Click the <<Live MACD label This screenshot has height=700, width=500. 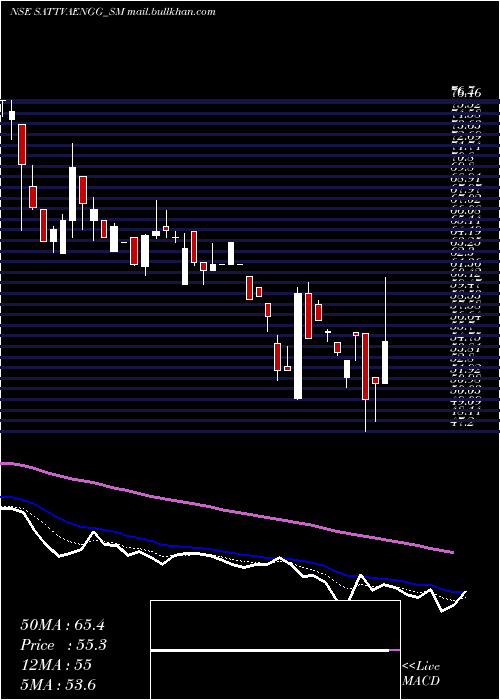421,673
